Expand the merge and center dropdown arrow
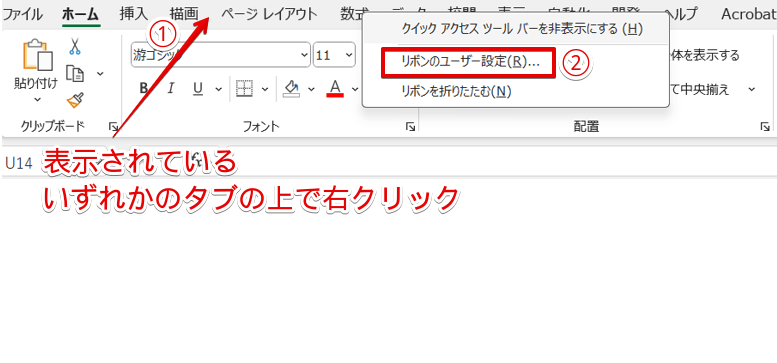777x363 pixels. point(751,90)
